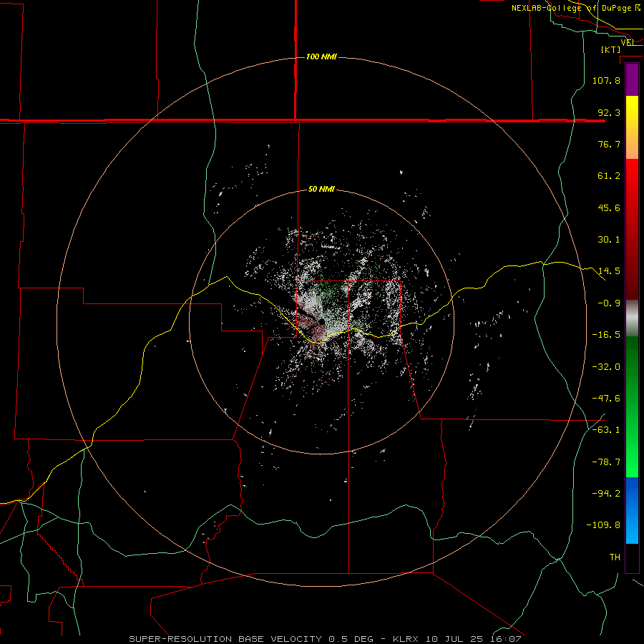The width and height of the screenshot is (644, 644).
Task: Click the 30.1 scale value
Action: [x=609, y=240]
